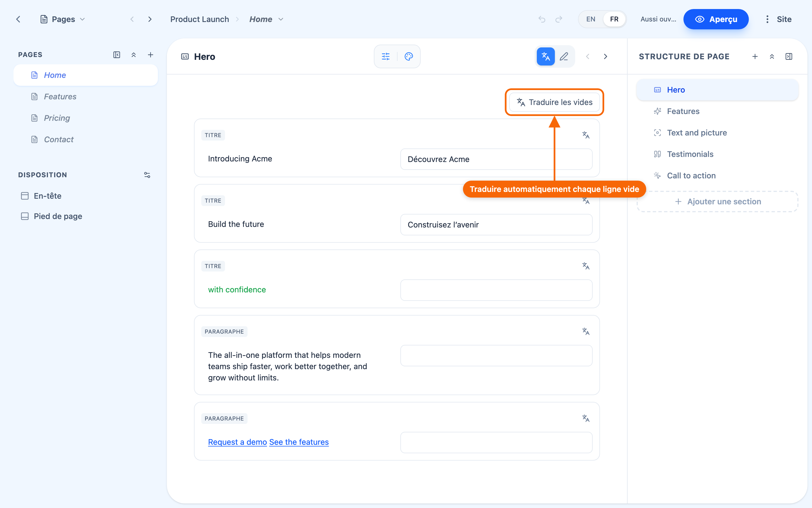Click Traduire les vides button
812x508 pixels.
click(555, 102)
